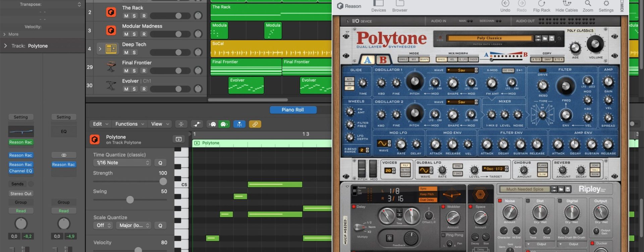Image resolution: width=644 pixels, height=252 pixels.
Task: Enable the Ripley Dist section
Action: 528,201
